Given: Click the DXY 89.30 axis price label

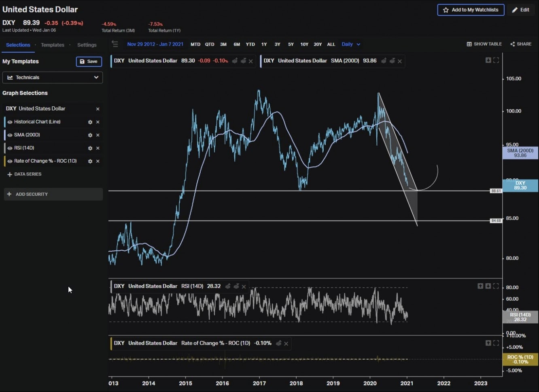Looking at the screenshot, I should tap(520, 185).
